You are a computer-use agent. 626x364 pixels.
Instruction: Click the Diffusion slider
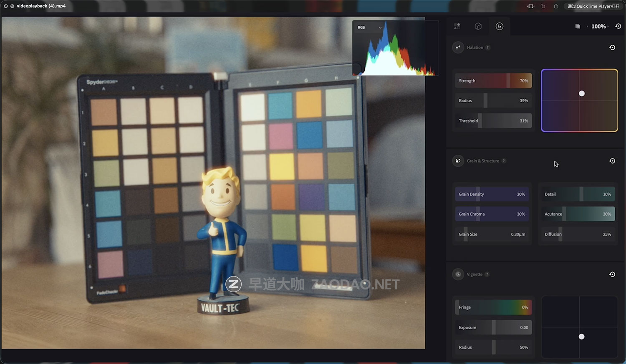click(578, 234)
